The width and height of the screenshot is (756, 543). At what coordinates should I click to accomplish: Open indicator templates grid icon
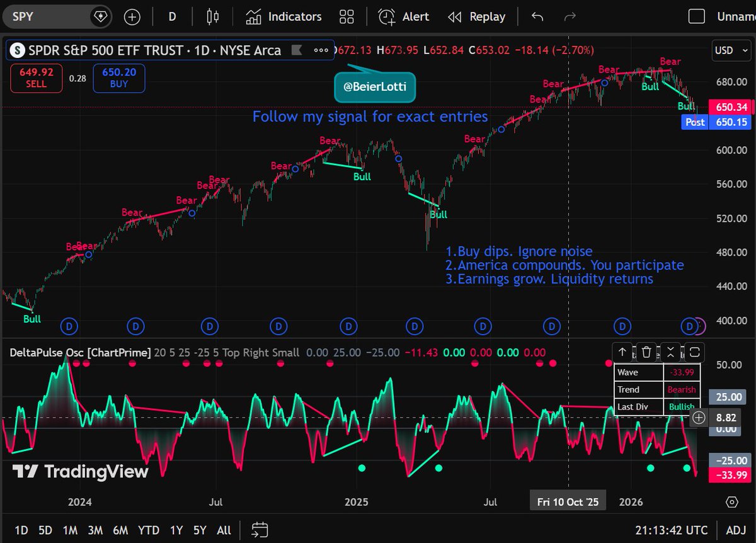click(346, 17)
